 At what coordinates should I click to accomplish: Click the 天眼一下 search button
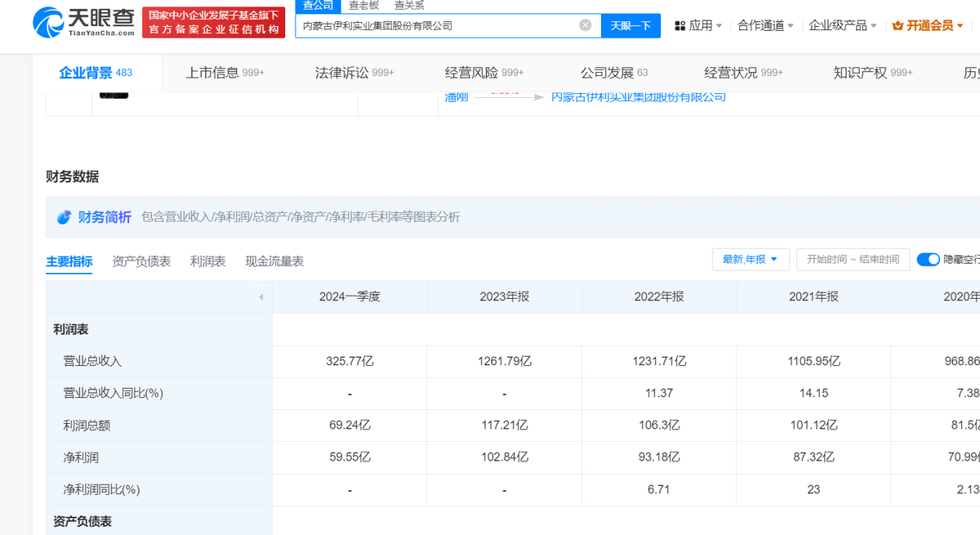coord(630,25)
